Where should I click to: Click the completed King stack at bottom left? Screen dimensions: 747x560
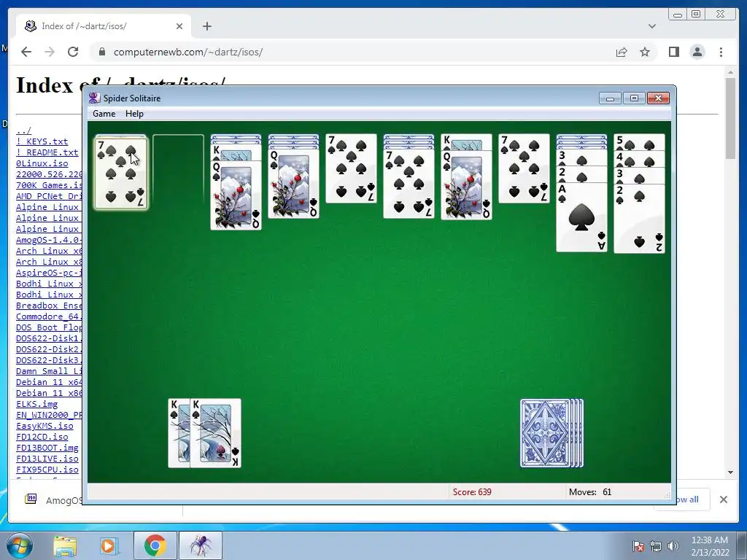[x=205, y=433]
